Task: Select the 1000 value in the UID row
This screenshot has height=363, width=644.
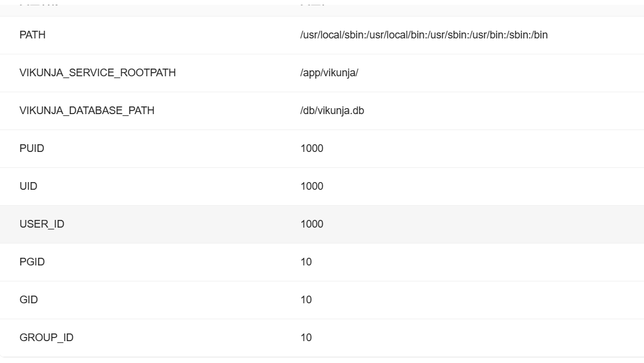Action: pos(312,186)
